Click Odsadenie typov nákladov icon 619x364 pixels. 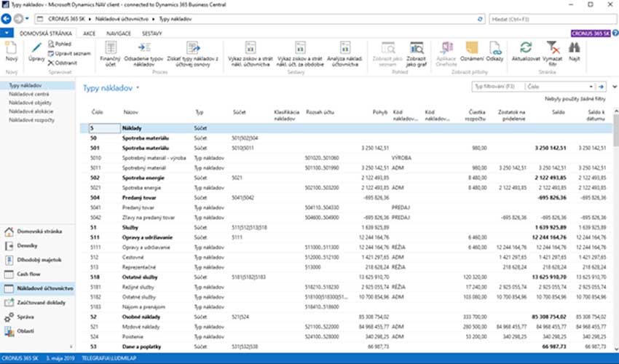[143, 48]
